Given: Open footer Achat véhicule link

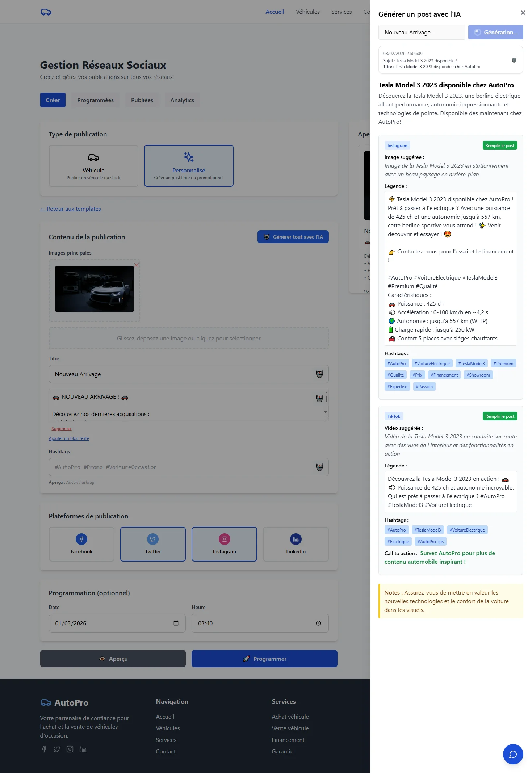Looking at the screenshot, I should coord(290,717).
